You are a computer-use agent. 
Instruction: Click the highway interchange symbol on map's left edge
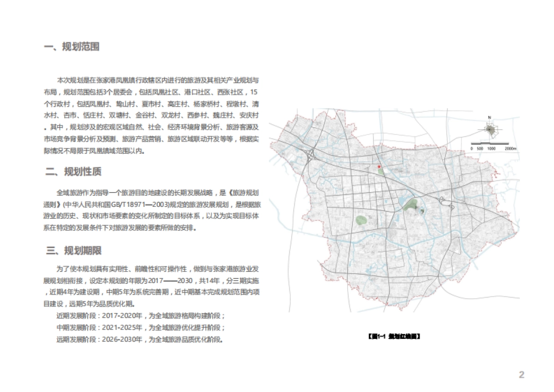310,155
